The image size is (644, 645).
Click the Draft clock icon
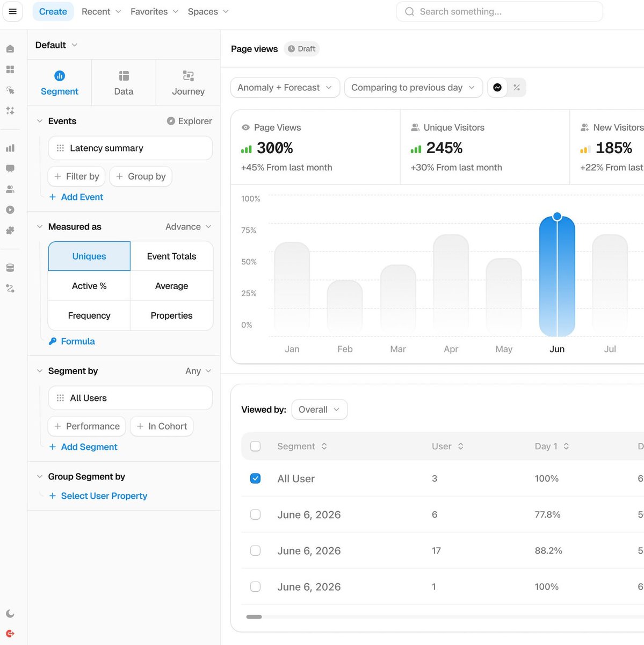click(x=291, y=49)
